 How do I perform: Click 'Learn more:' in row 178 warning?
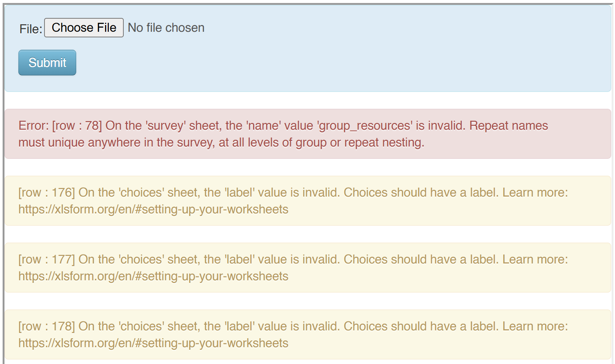click(x=535, y=326)
